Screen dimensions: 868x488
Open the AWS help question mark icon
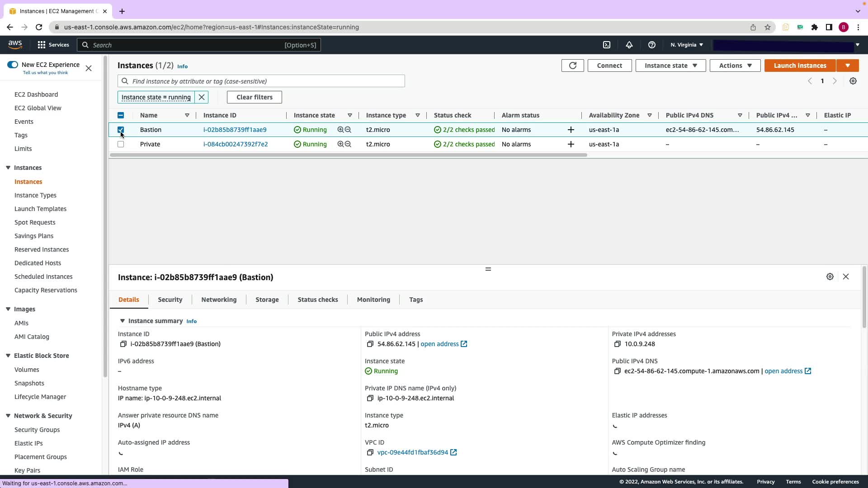coord(651,45)
